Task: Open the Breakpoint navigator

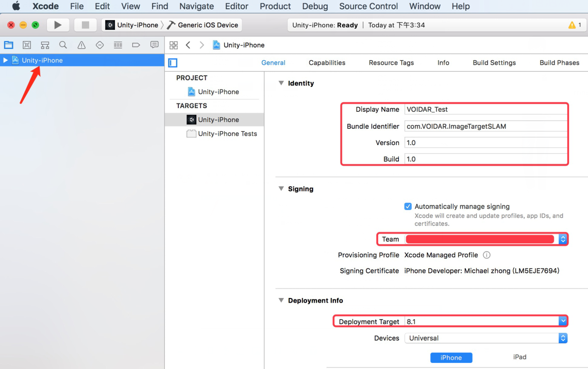Action: point(136,45)
